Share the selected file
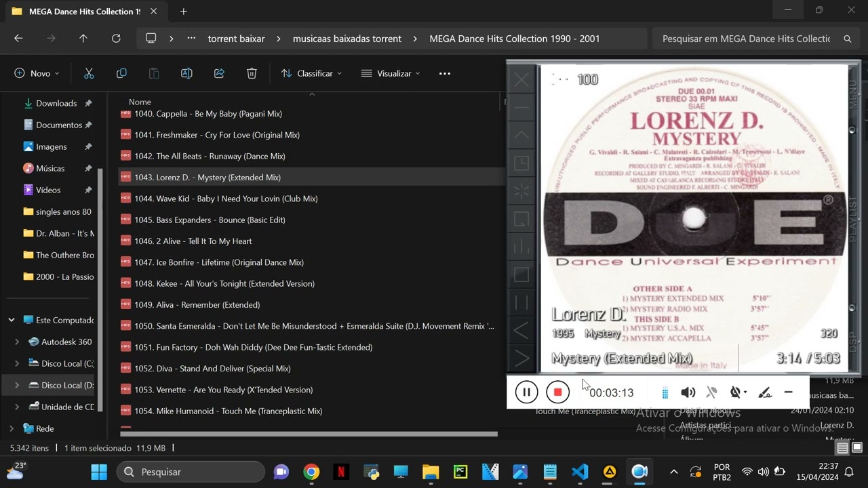This screenshot has height=488, width=868. [219, 73]
